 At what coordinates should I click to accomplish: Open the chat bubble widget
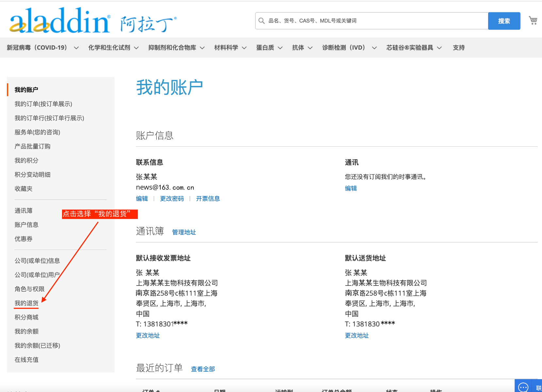523,387
